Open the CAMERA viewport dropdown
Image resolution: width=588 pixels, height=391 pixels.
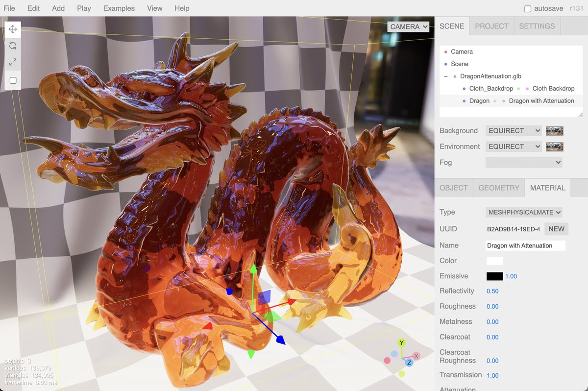pos(408,27)
